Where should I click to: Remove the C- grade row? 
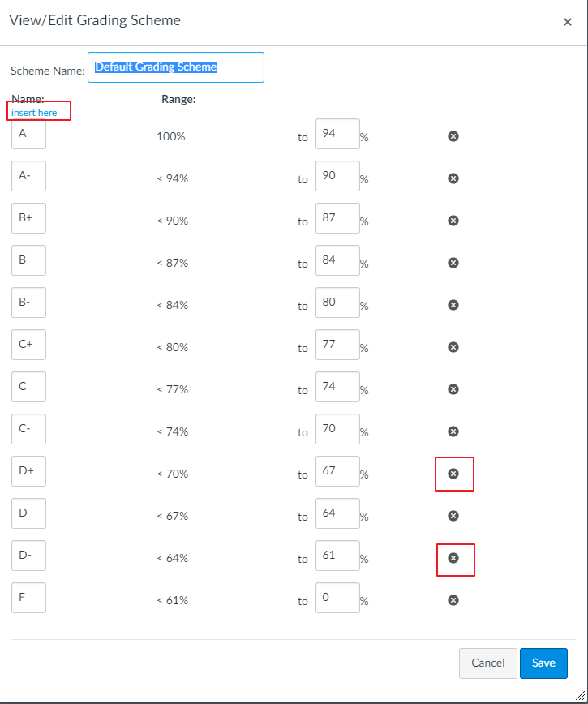tap(453, 431)
